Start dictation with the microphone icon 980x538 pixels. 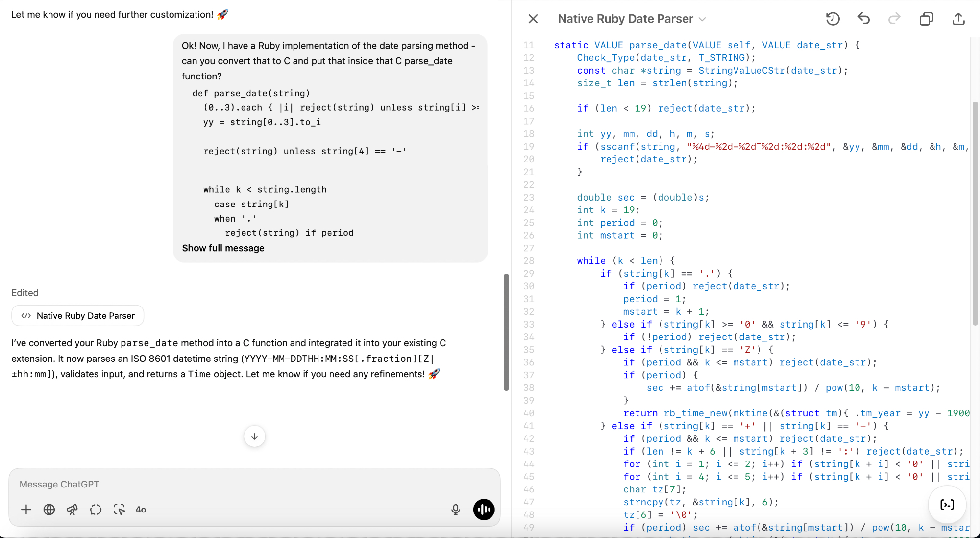point(455,510)
